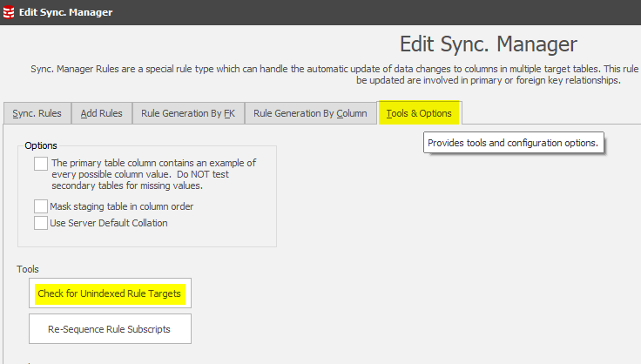Click the tooltip about tools and configuration
The height and width of the screenshot is (364, 641).
pyautogui.click(x=513, y=143)
